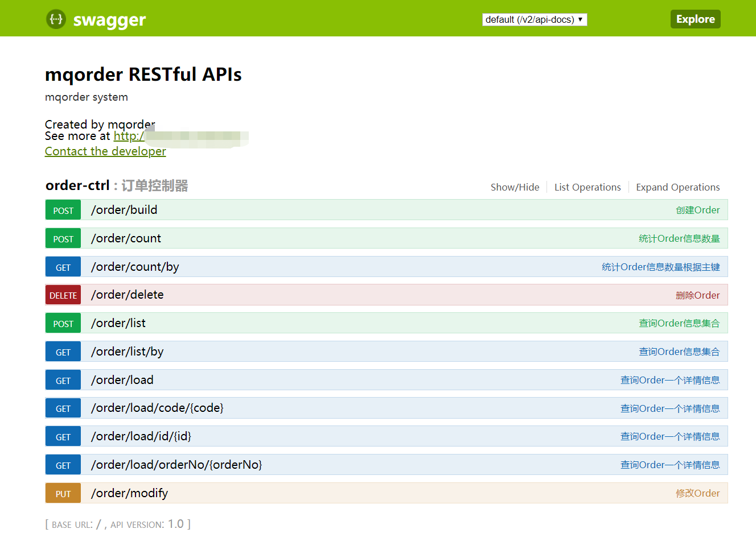The height and width of the screenshot is (533, 756).
Task: Expand the /order/list path
Action: (118, 323)
